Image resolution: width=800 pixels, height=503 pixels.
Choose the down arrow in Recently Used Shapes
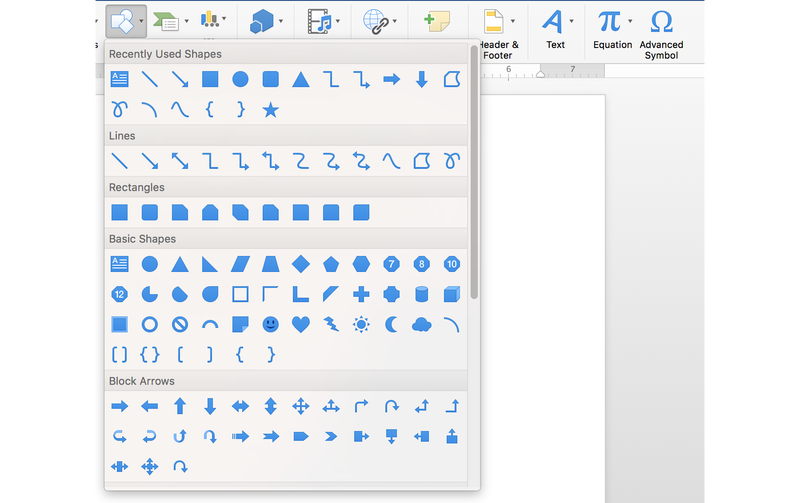pos(421,80)
